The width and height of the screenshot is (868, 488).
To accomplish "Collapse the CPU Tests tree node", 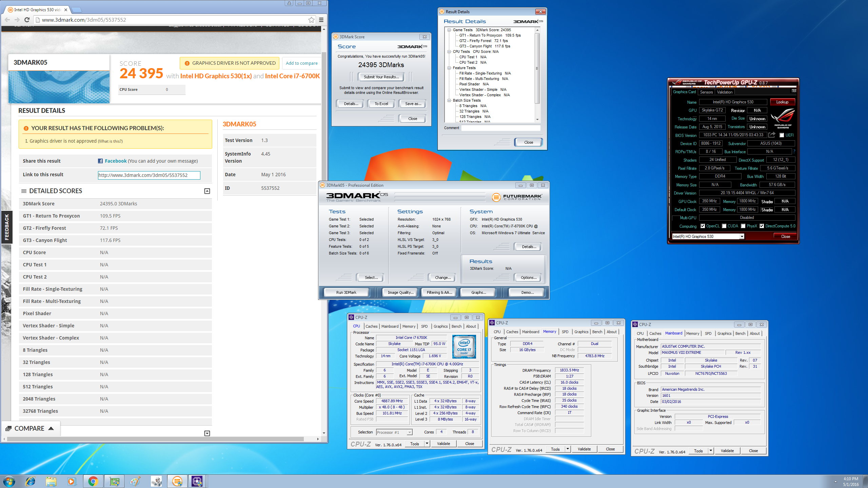I will (x=449, y=52).
